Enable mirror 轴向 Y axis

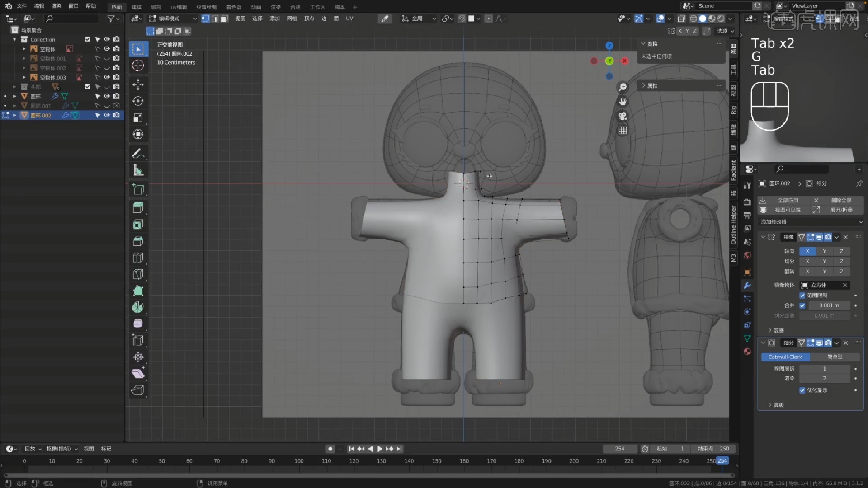pos(825,251)
